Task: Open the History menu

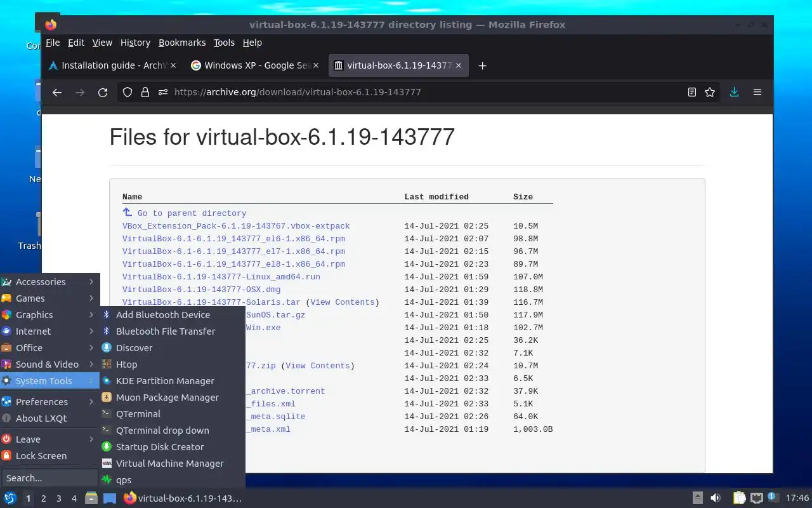Action: tap(135, 43)
